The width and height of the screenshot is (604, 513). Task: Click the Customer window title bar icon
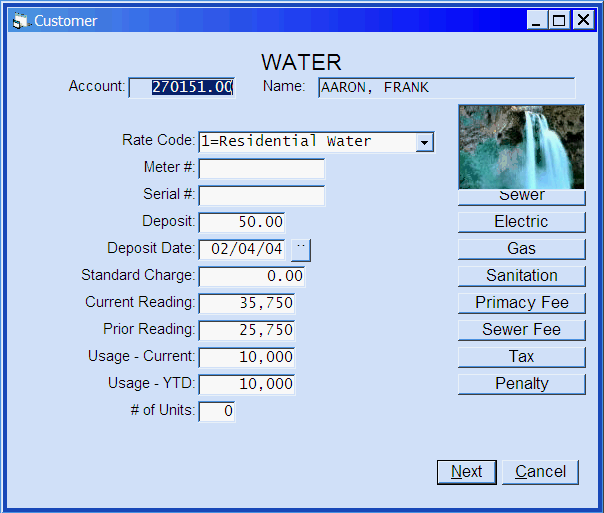tap(20, 20)
